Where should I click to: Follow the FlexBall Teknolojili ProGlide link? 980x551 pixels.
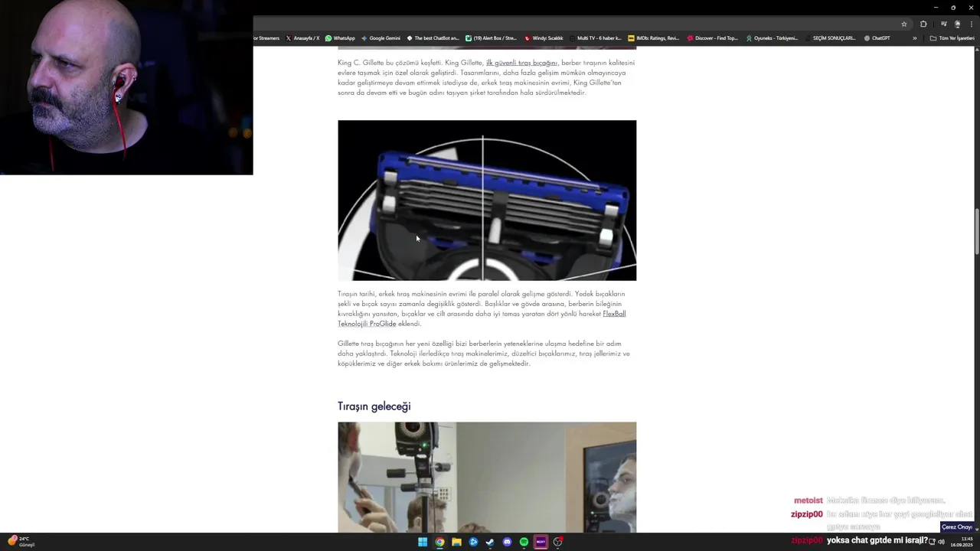tap(482, 318)
